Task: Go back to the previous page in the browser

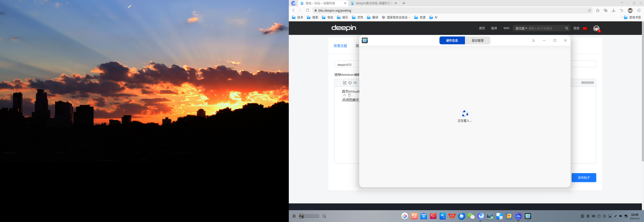Action: point(293,10)
